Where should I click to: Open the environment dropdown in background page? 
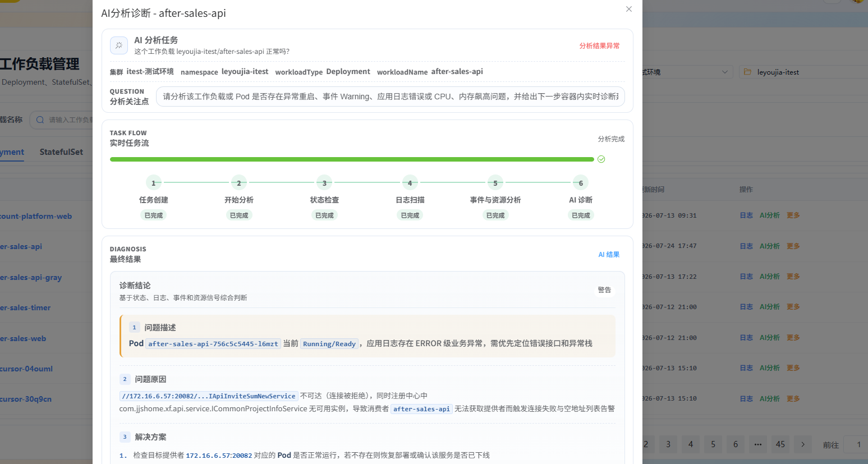point(688,72)
